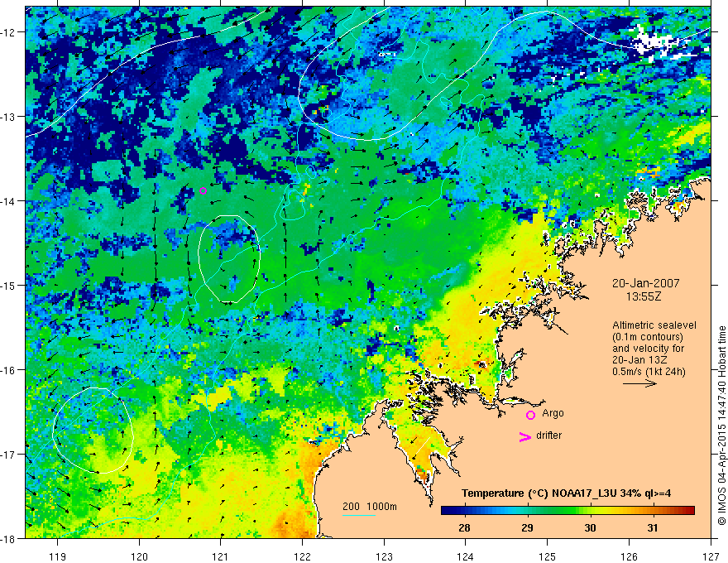Click the magenta Argo float circle near 14°S, 121°E
This screenshot has height=563, width=728.
click(203, 191)
